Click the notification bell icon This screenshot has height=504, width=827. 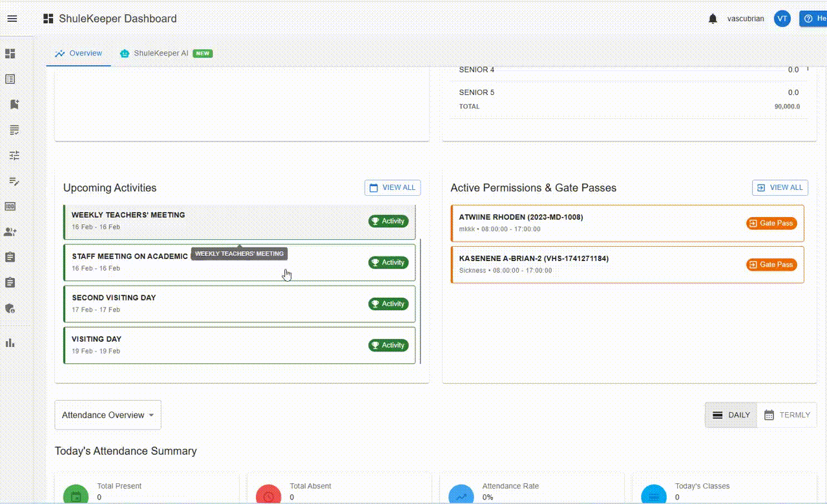[711, 19]
